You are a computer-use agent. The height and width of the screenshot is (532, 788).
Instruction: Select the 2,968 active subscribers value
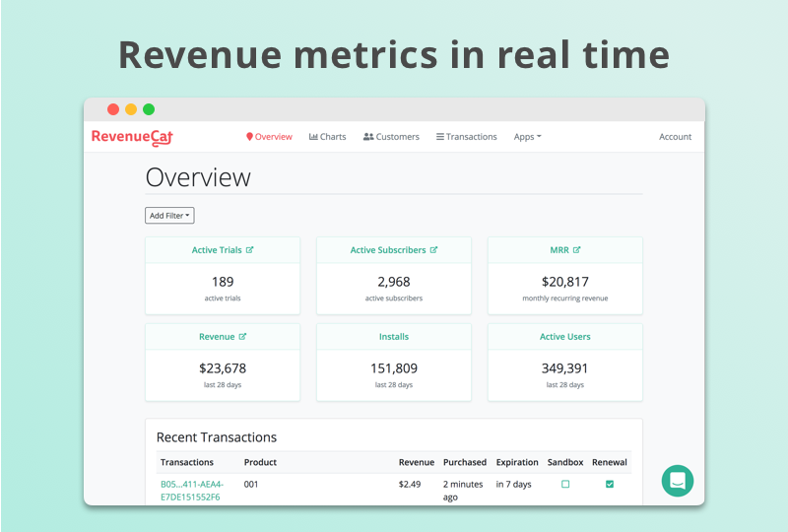click(x=394, y=282)
